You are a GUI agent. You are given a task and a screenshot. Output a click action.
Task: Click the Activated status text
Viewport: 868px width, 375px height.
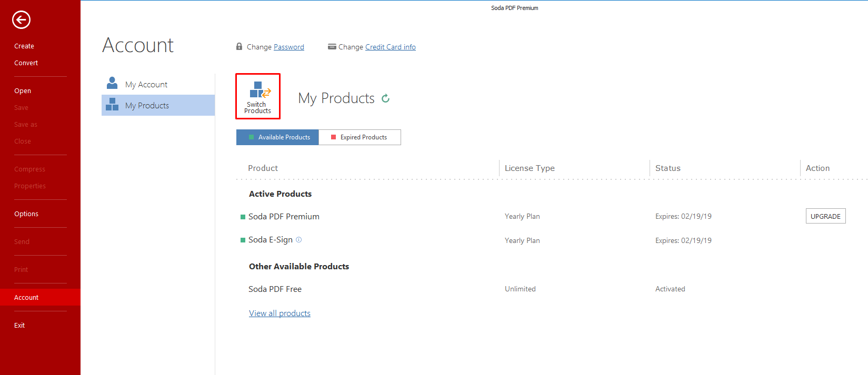click(x=670, y=289)
